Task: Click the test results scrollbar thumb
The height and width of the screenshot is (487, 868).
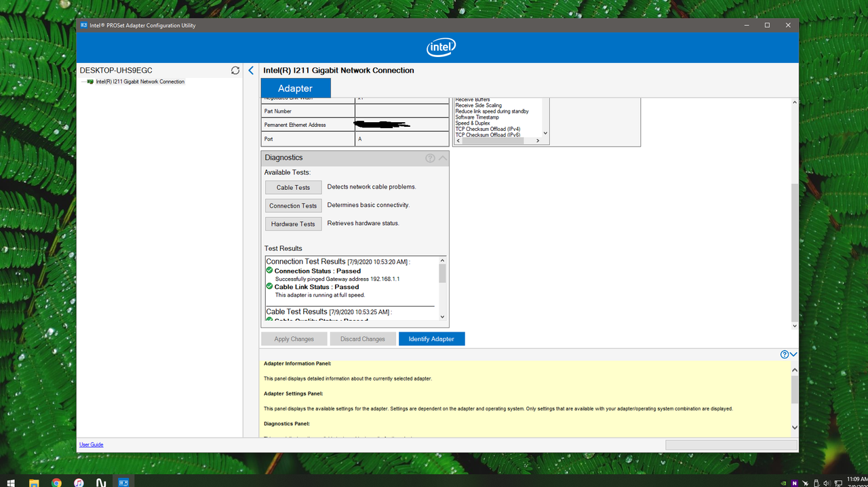Action: [x=443, y=273]
